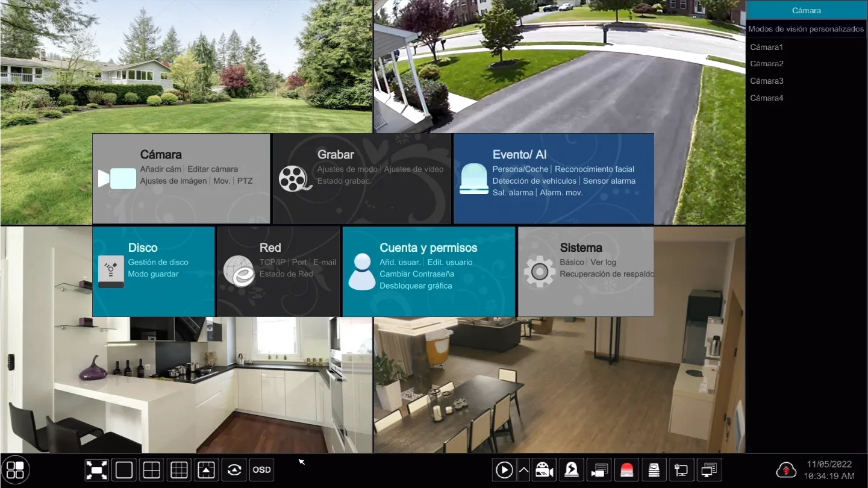Click Editar cámara link
The height and width of the screenshot is (488, 868).
tap(213, 169)
